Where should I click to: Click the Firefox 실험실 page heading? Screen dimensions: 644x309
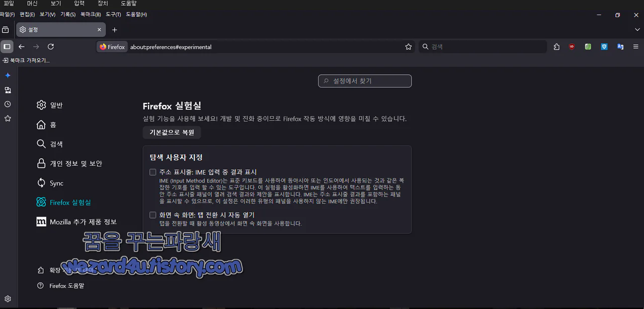pyautogui.click(x=172, y=106)
